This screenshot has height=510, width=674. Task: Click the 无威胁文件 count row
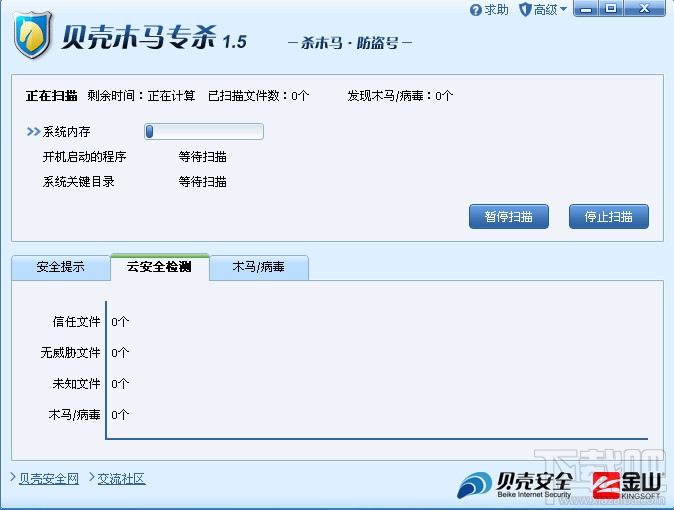tap(85, 353)
